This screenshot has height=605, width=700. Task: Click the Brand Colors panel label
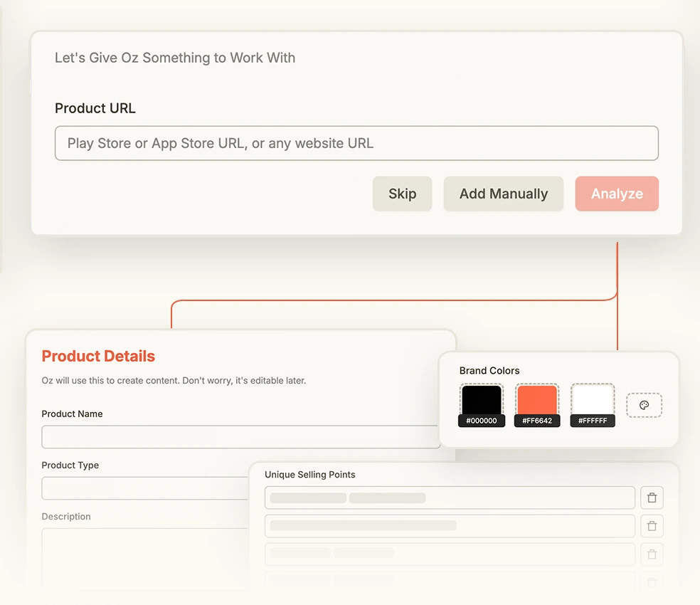click(489, 371)
